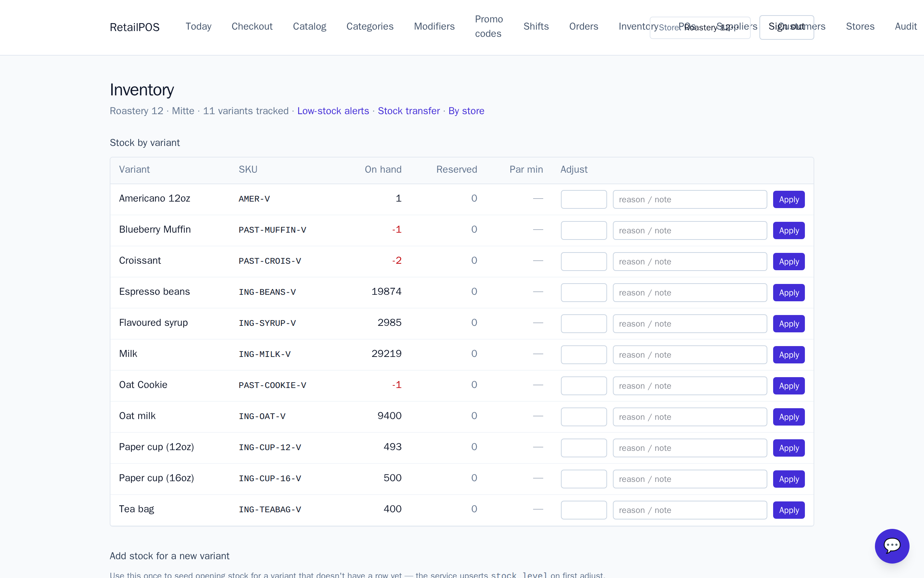Apply adjustment for Oat Cookie

pyautogui.click(x=789, y=386)
